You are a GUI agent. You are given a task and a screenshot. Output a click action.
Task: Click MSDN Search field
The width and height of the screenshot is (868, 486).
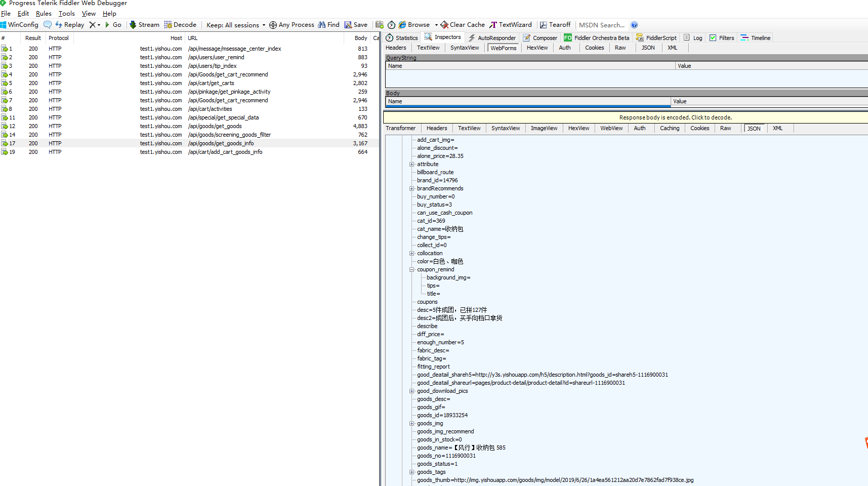click(602, 25)
